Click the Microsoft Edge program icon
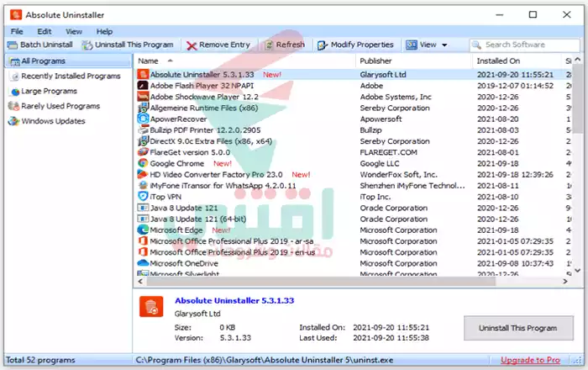The height and width of the screenshot is (370, 588). [143, 230]
